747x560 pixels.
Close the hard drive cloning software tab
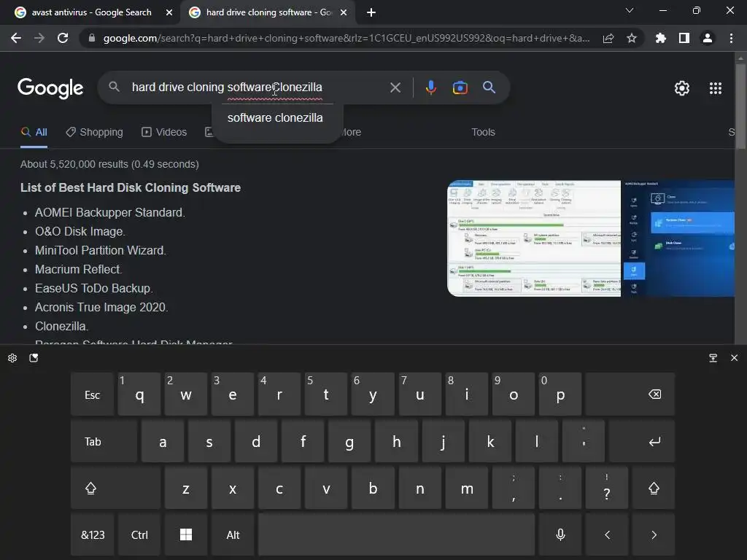[344, 12]
